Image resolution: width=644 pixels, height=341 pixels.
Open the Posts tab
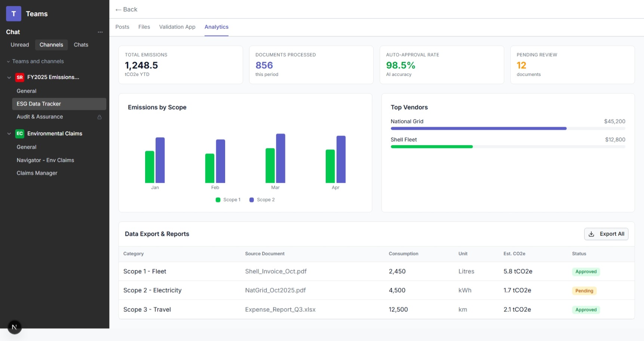(122, 27)
